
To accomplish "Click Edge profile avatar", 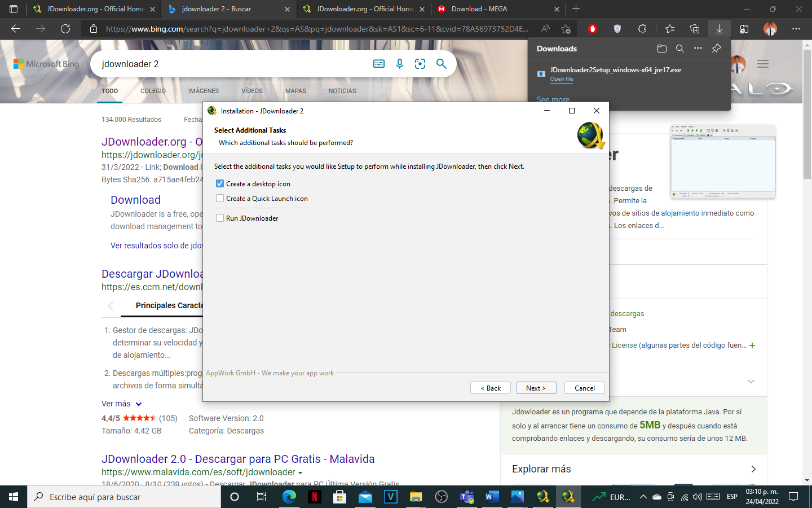I will pos(770,29).
